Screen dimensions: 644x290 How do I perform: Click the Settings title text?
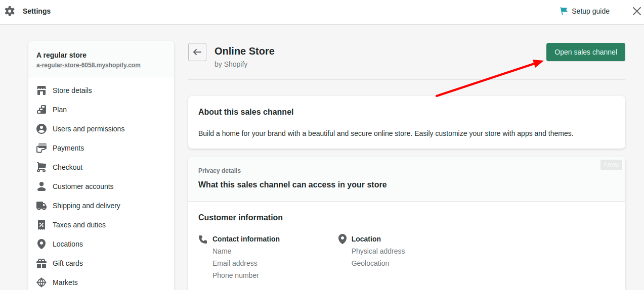tap(36, 11)
